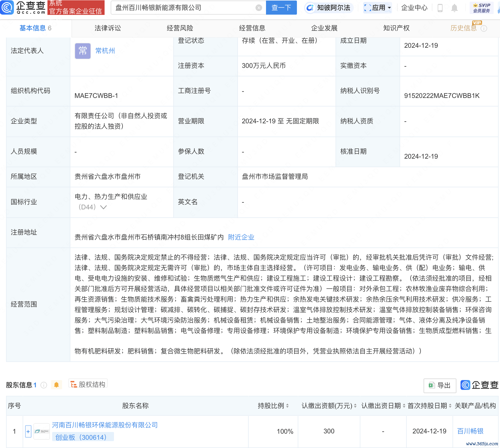Open legal representative 常杭州 profile

pos(105,51)
